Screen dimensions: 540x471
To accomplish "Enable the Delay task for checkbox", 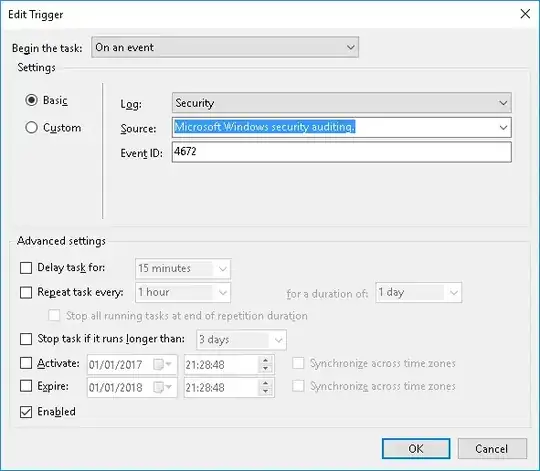I will (x=26, y=268).
